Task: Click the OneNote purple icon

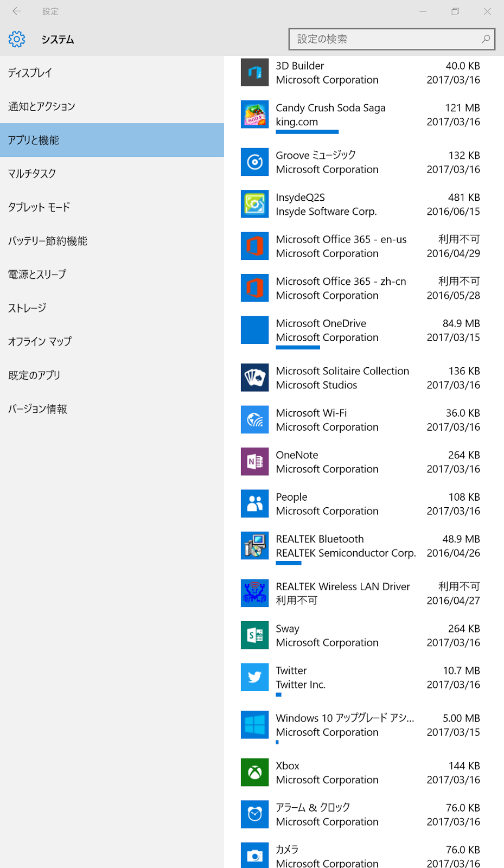Action: (254, 462)
